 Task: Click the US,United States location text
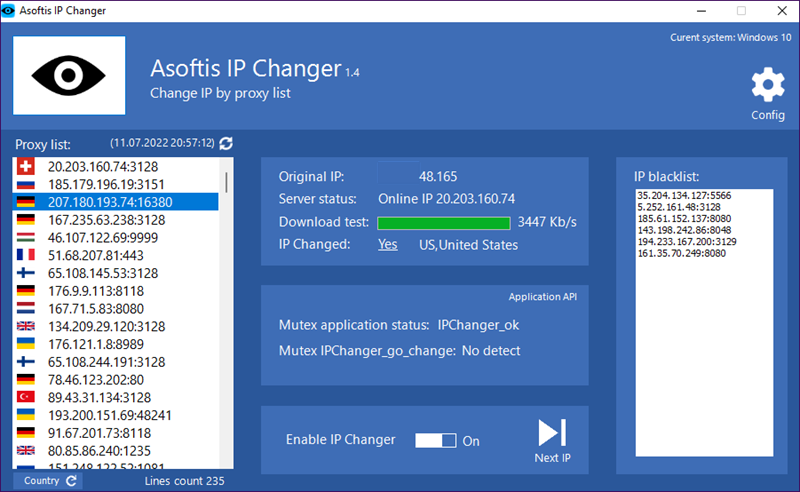[x=468, y=245]
